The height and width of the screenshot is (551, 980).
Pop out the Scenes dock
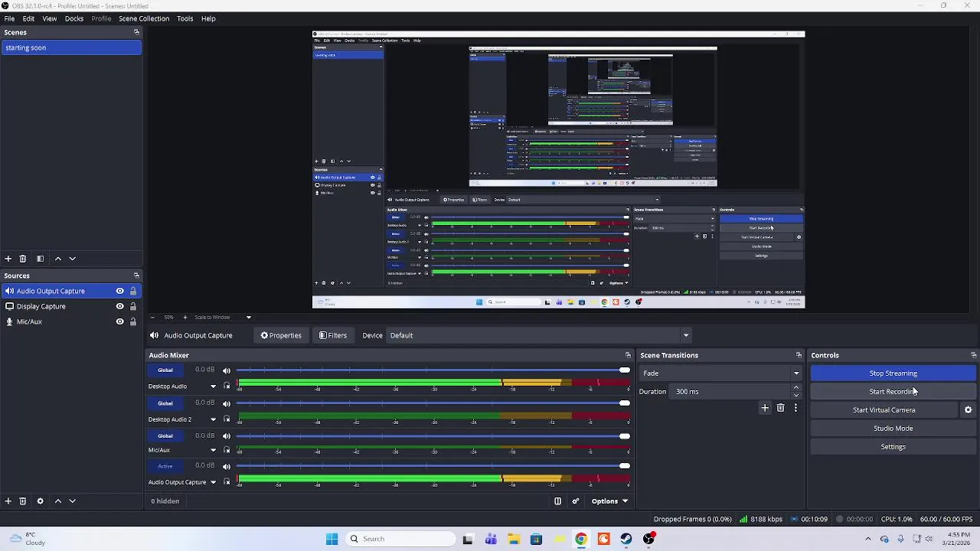tap(136, 32)
